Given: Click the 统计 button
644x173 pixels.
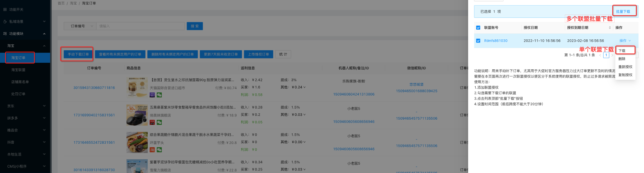Looking at the screenshot, I should click(283, 54).
